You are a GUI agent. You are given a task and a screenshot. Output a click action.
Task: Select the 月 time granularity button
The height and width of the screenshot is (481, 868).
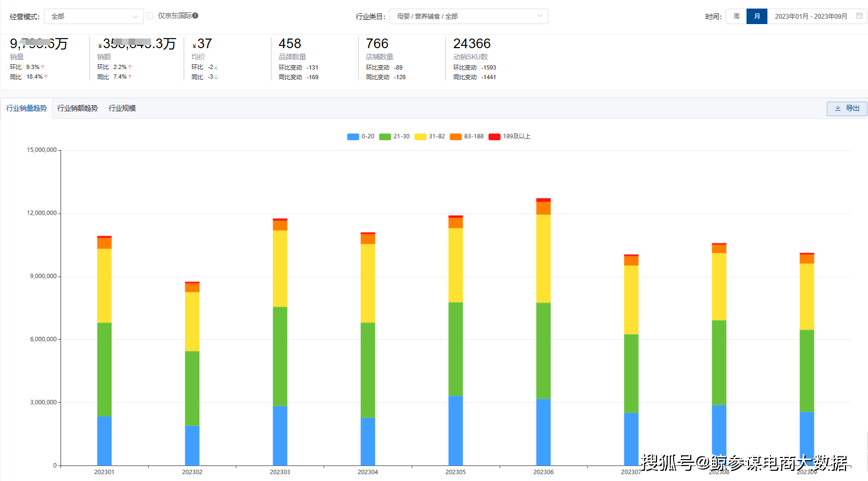click(757, 17)
